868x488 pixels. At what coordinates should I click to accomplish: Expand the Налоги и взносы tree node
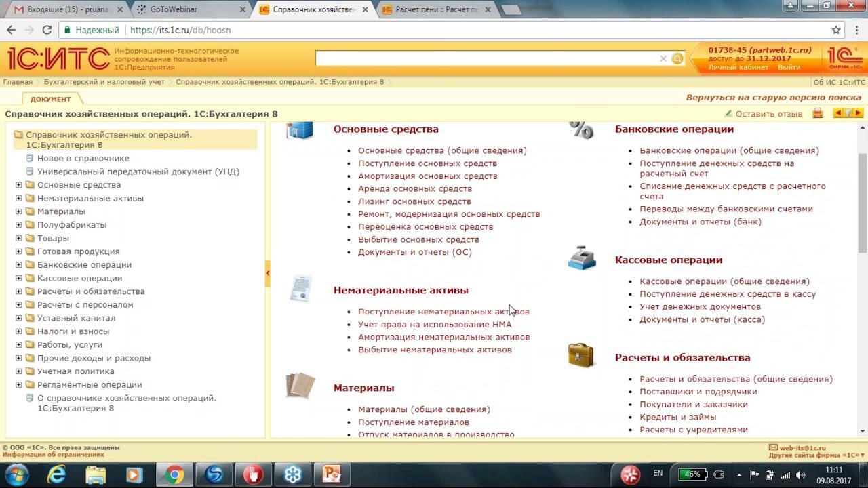(19, 331)
